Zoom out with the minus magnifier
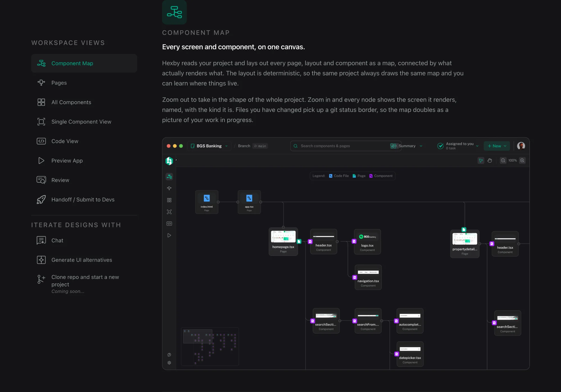The height and width of the screenshot is (392, 561). click(x=503, y=161)
